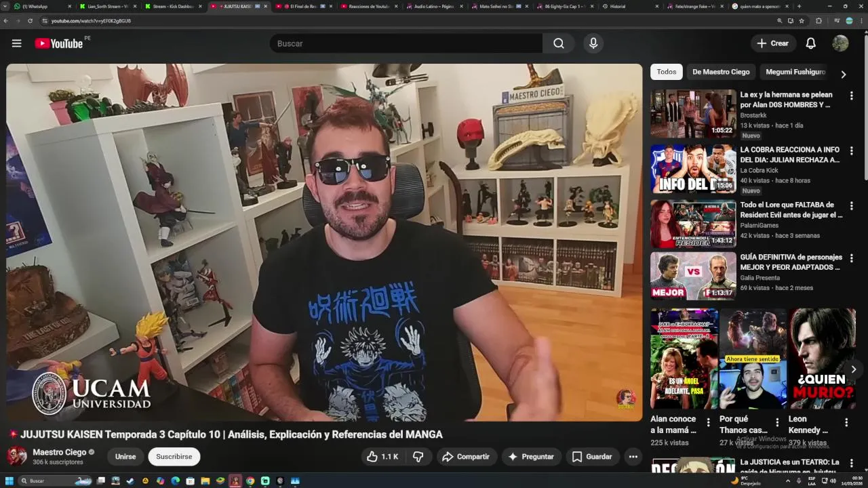Click the Compartir button
The height and width of the screenshot is (488, 868).
coord(466,457)
